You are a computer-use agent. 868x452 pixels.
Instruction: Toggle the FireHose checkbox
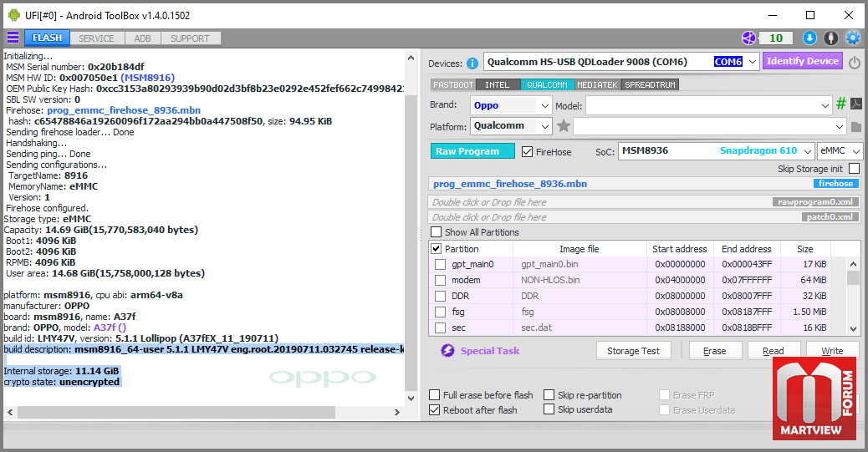tap(528, 152)
